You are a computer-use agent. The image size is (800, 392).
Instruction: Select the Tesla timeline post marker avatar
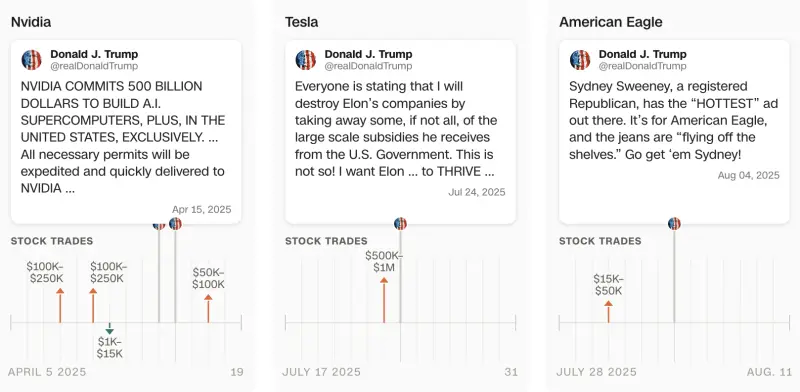click(401, 224)
